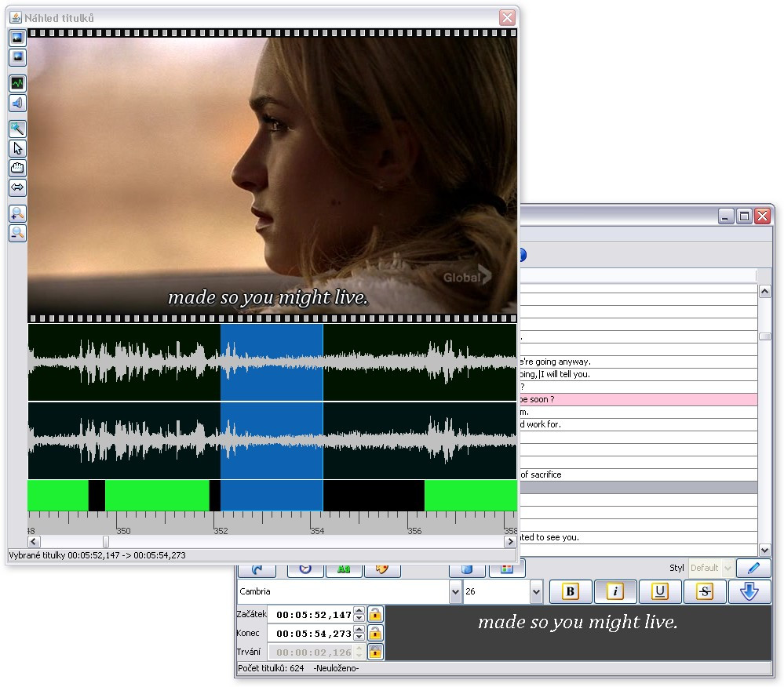Click the blue curved arrow icon

coord(257,569)
